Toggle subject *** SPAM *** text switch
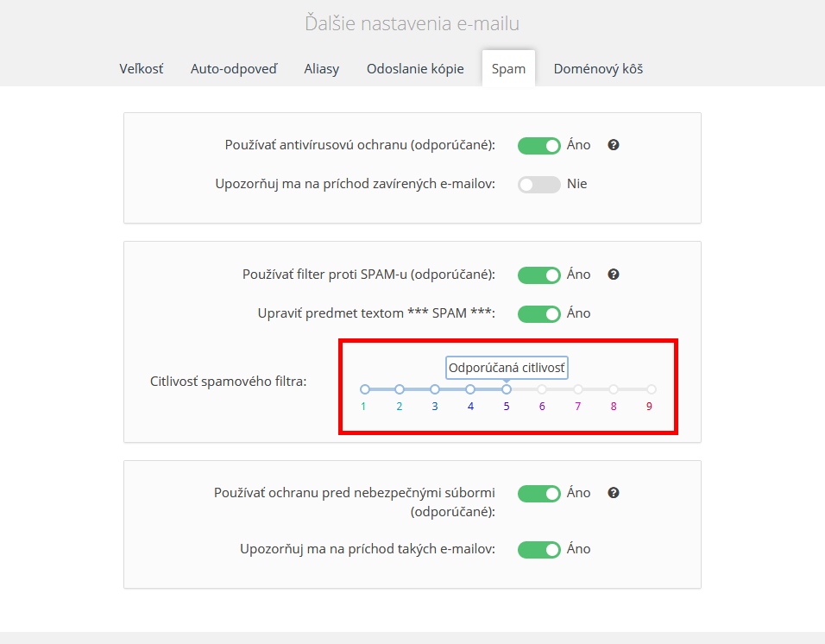825x644 pixels. (x=538, y=314)
